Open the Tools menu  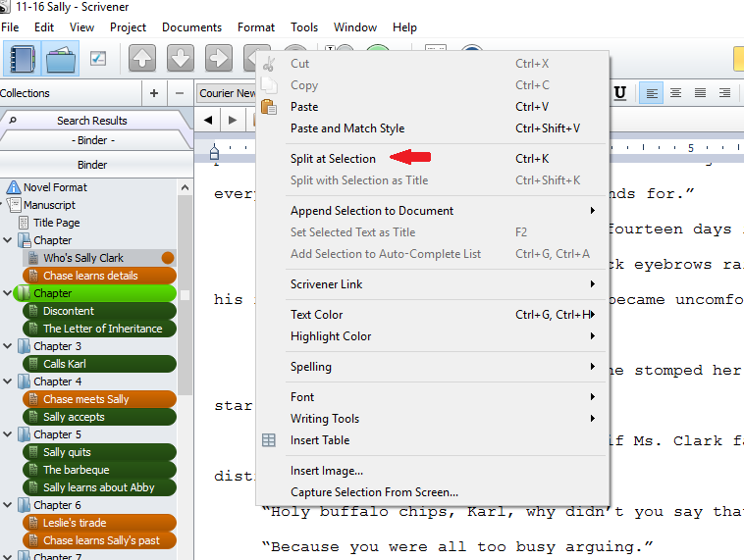click(x=304, y=27)
